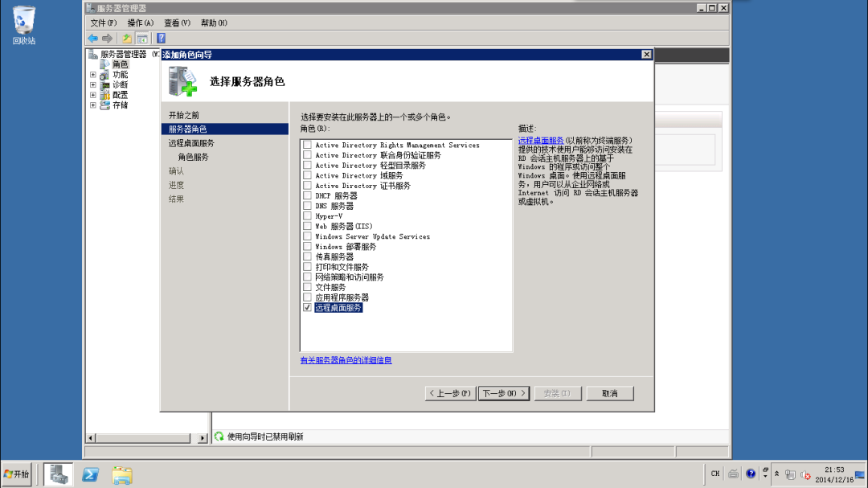Select the 回收站 desktop icon
Viewport: 868px width, 488px height.
pos(24,25)
